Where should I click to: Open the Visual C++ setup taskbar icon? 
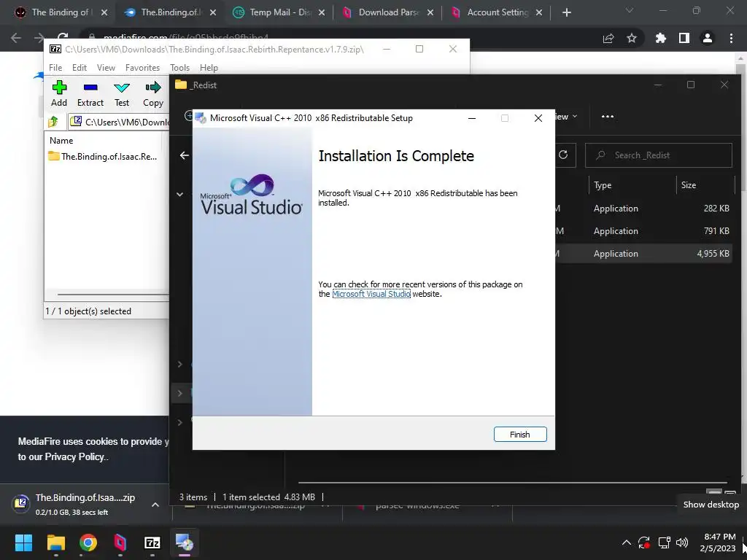tap(185, 542)
